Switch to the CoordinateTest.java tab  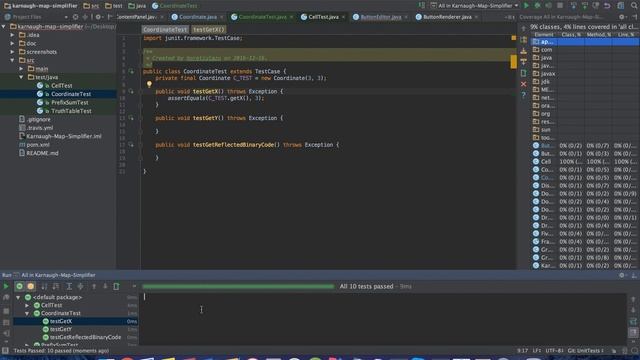point(262,17)
